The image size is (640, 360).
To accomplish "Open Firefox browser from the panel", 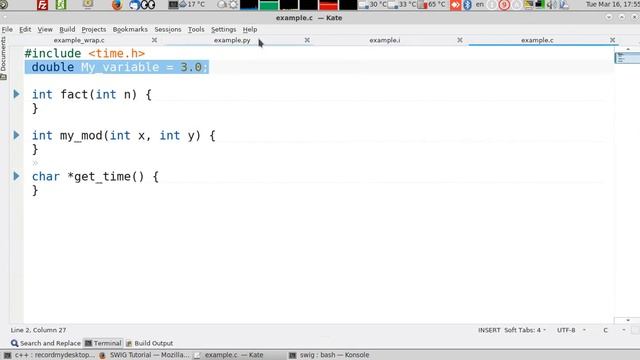I will (x=117, y=5).
